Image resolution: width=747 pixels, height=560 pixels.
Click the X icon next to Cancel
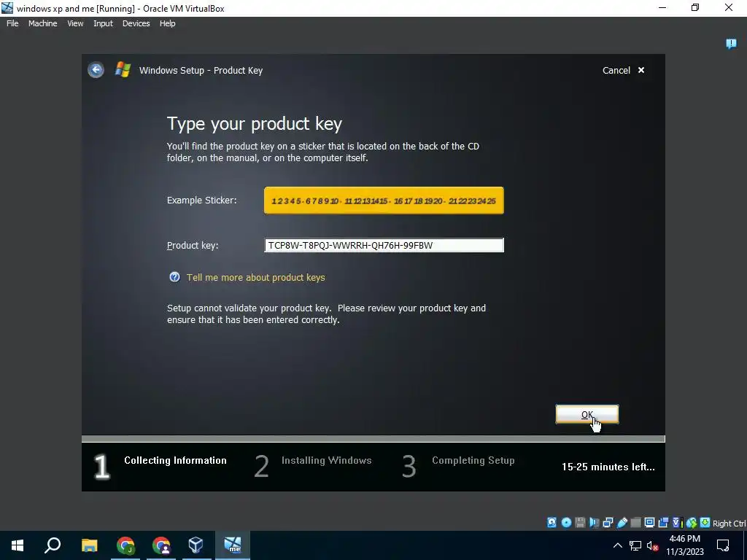[641, 70]
